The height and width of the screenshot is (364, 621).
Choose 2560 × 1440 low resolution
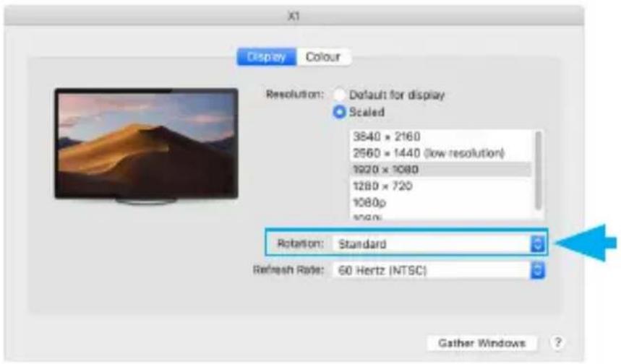[x=440, y=153]
